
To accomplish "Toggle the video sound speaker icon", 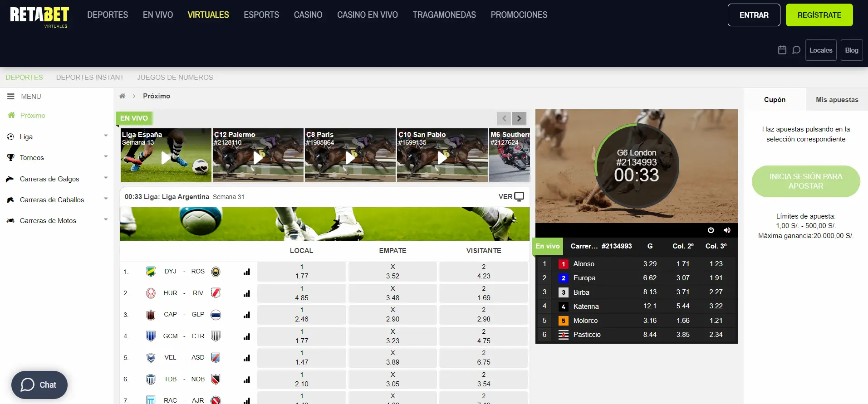I will tap(727, 230).
